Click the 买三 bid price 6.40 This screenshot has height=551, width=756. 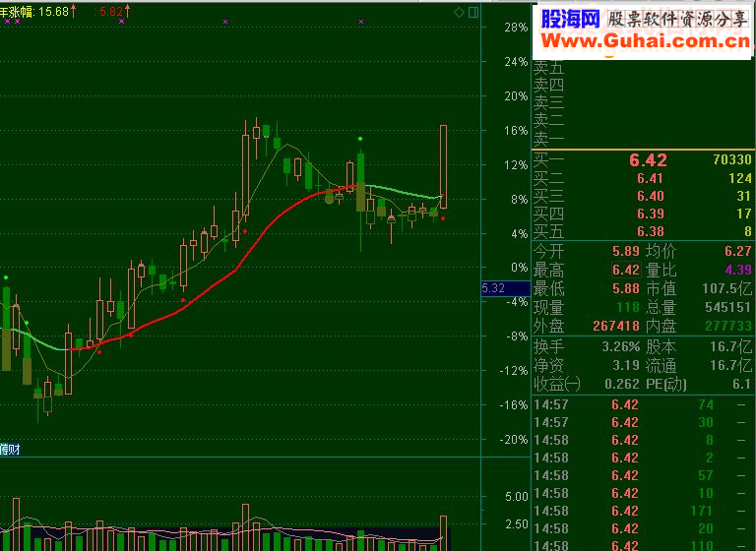pyautogui.click(x=651, y=196)
